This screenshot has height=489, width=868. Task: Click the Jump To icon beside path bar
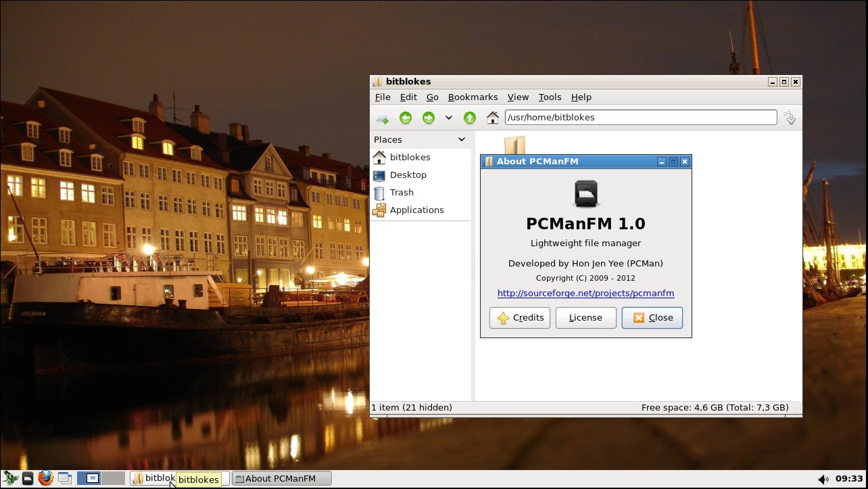[790, 118]
